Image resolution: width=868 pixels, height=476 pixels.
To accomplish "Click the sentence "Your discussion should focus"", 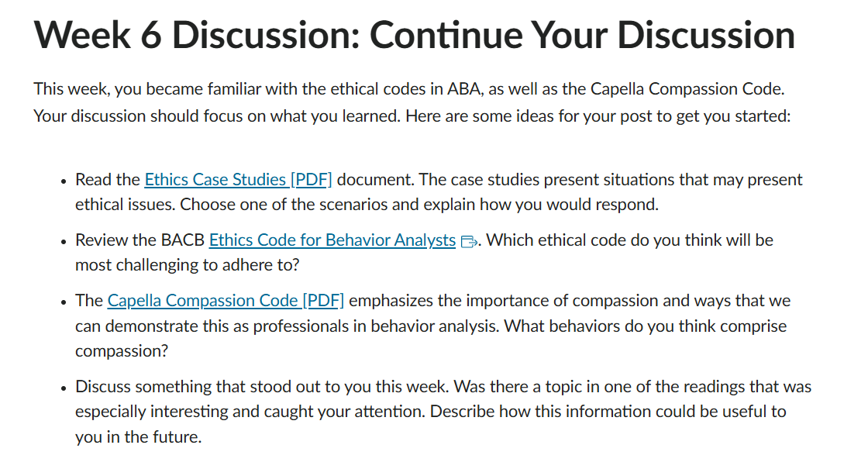I will point(412,116).
